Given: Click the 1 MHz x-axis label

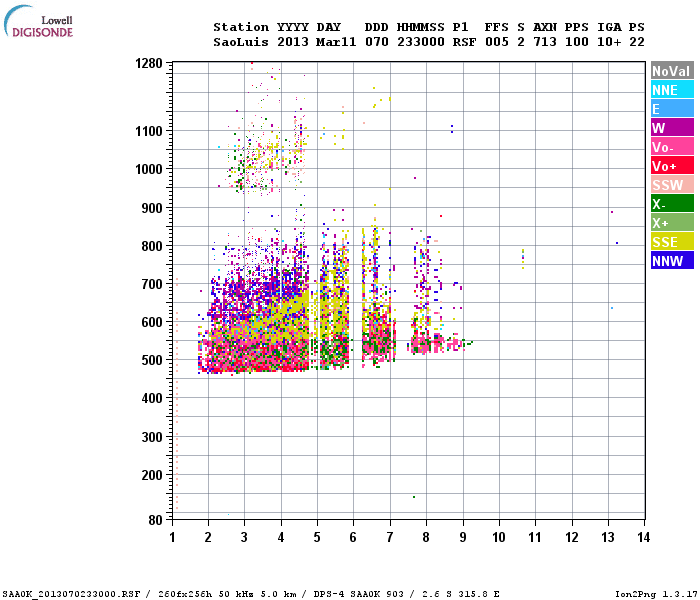Looking at the screenshot, I should point(172,537).
